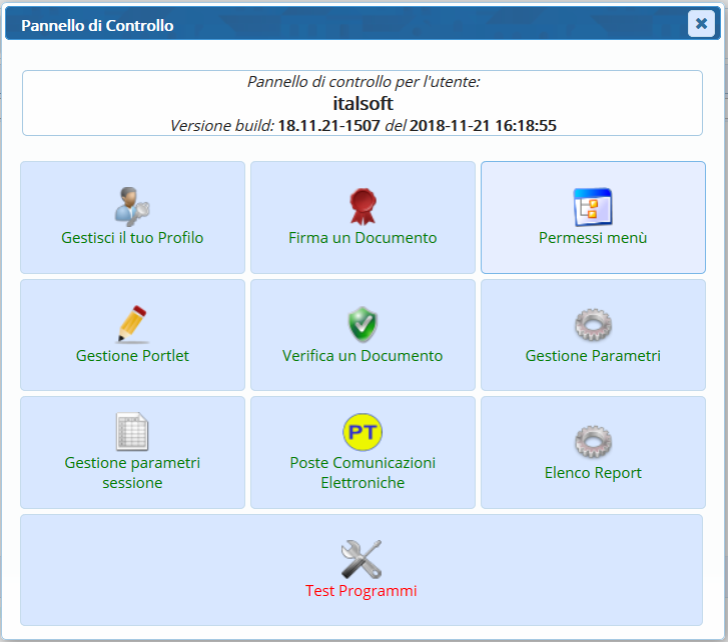The height and width of the screenshot is (642, 728).
Task: Click the gear icon above Elenco Report
Action: click(592, 441)
